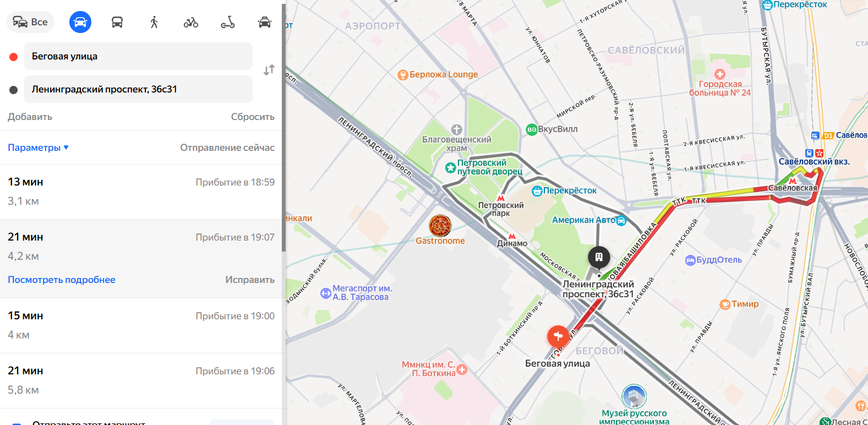Swap start and destination points

269,70
